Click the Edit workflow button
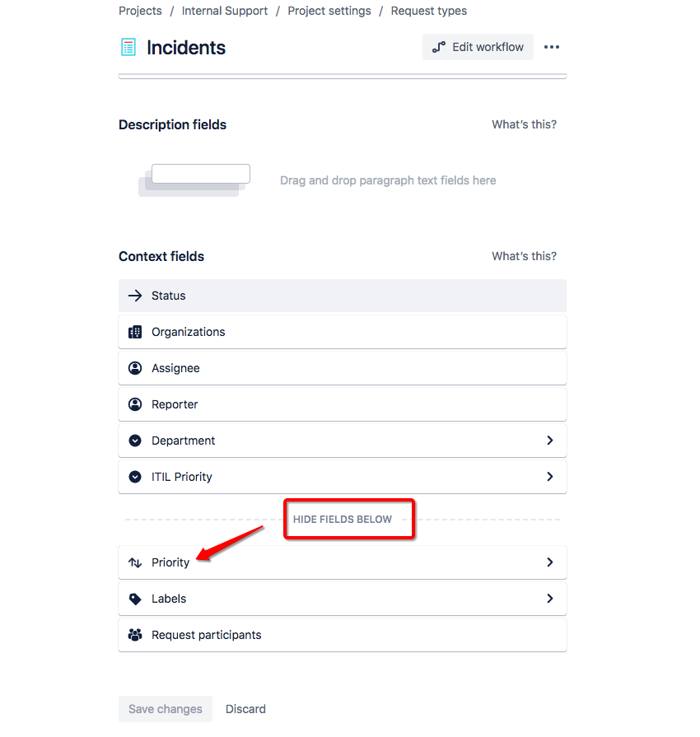The image size is (700, 737). pyautogui.click(x=478, y=47)
